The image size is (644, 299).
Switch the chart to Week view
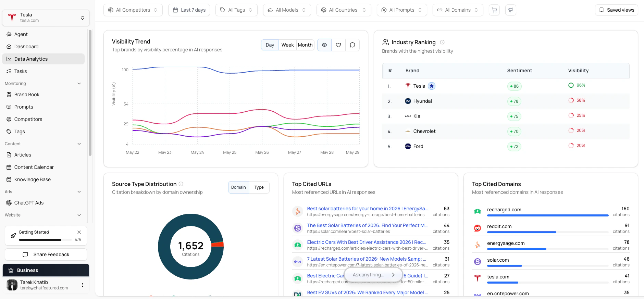click(287, 45)
